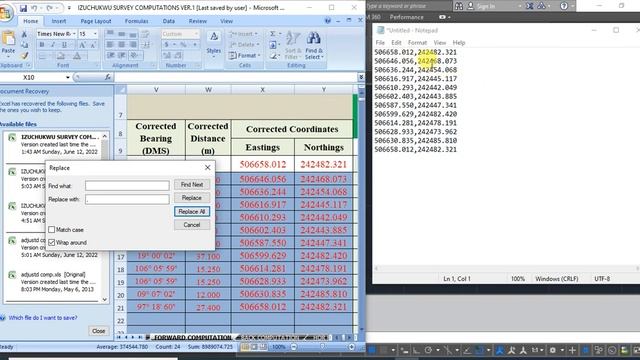Select the FORWARD COMPUTATION sheet tab
640x360 pixels.
(x=193, y=338)
